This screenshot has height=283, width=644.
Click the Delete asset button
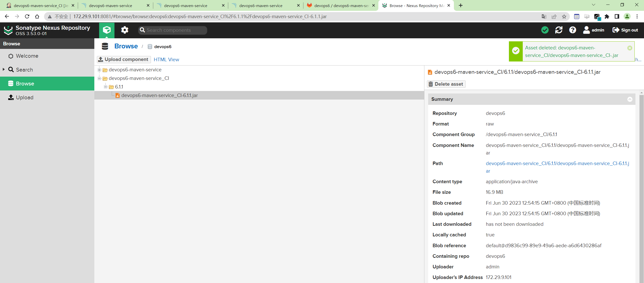pyautogui.click(x=446, y=84)
